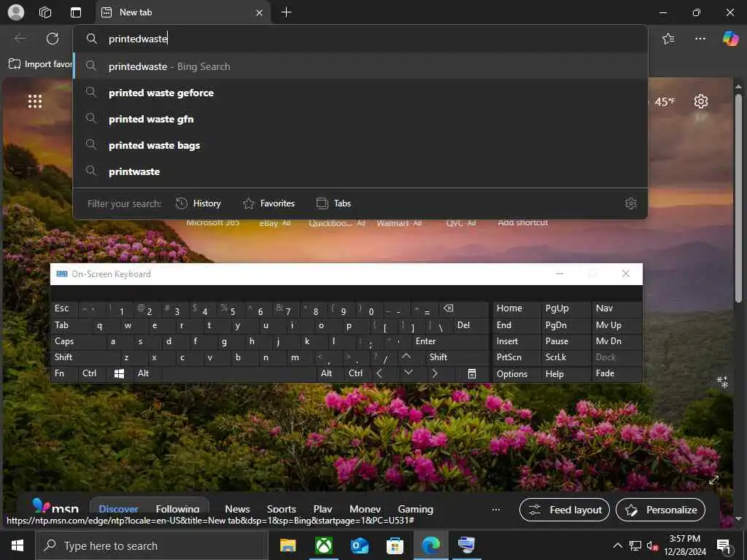Open the Gaming feed tab

(415, 509)
